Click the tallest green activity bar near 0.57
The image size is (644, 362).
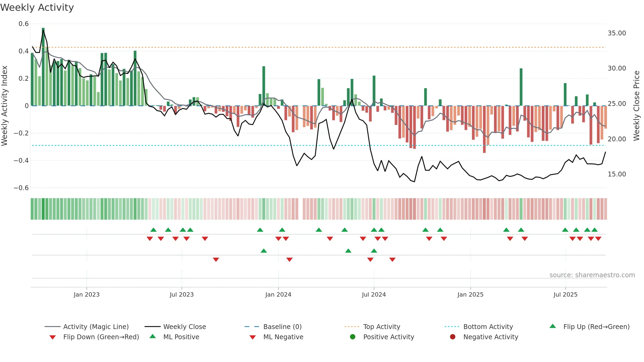point(43,67)
